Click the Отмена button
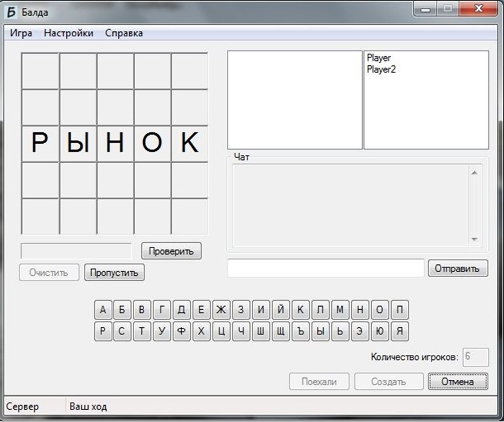Screen dimensions: 504x422 click(x=458, y=382)
